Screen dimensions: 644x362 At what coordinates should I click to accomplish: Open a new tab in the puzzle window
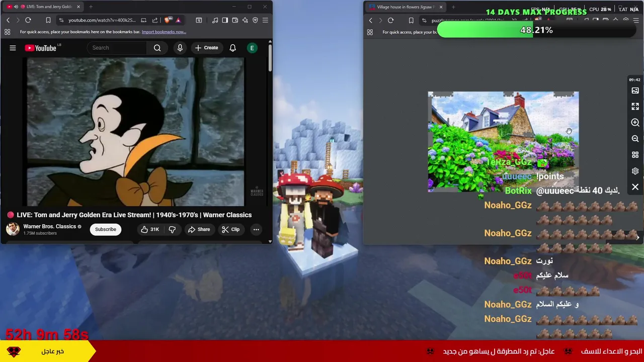tap(453, 7)
